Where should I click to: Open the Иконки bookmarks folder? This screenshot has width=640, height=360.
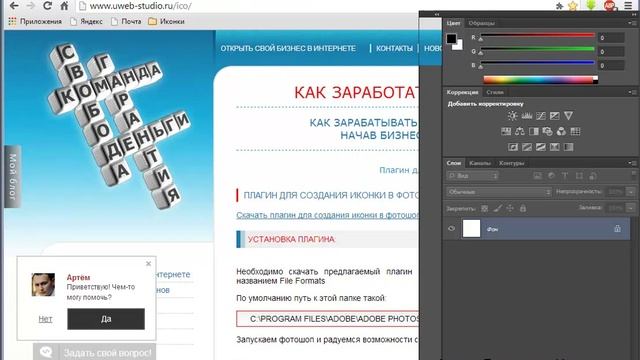167,21
